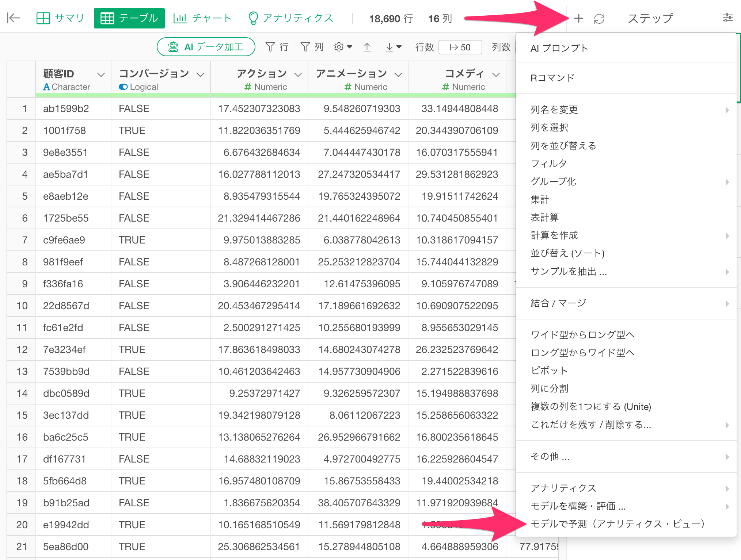Switch to the テーブル view

[129, 18]
